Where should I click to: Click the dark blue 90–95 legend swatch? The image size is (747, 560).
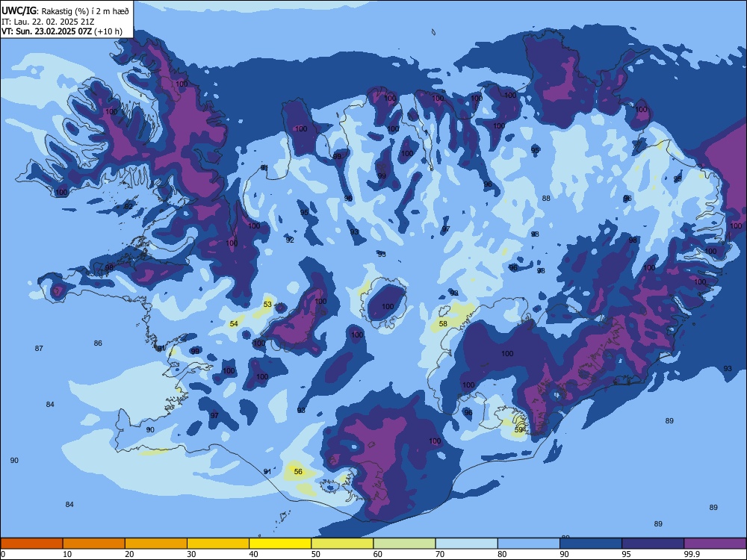pyautogui.click(x=591, y=544)
